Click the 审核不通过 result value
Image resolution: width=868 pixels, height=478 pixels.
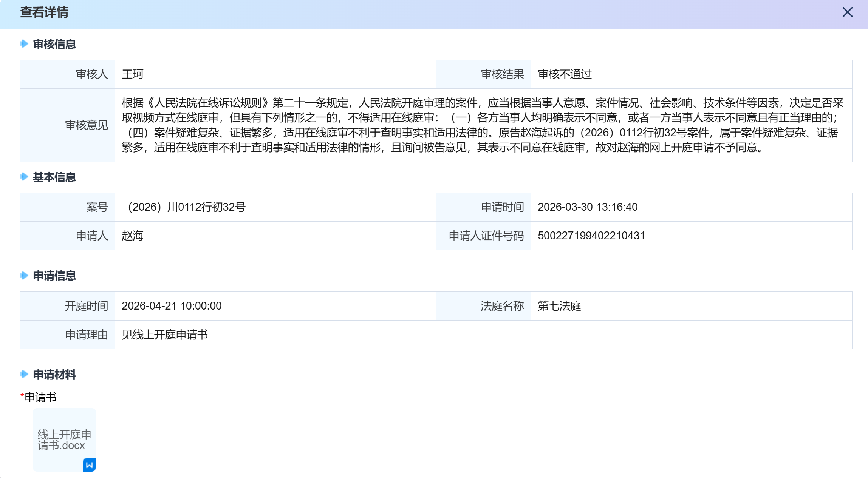point(565,74)
